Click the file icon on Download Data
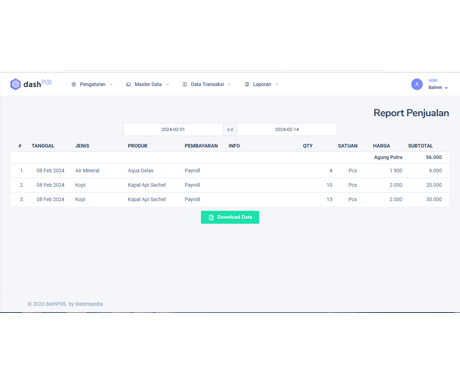Image resolution: width=460 pixels, height=380 pixels. pyautogui.click(x=211, y=217)
